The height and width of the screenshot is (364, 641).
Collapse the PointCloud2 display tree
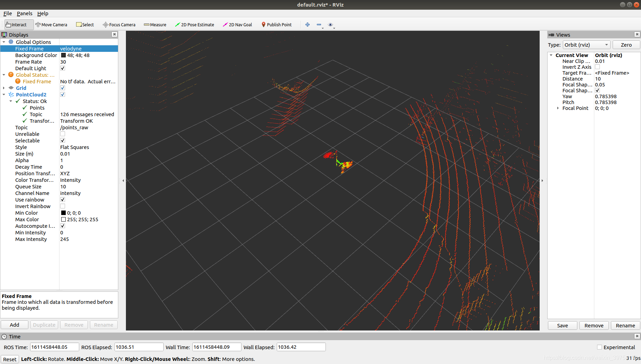[x=4, y=94]
